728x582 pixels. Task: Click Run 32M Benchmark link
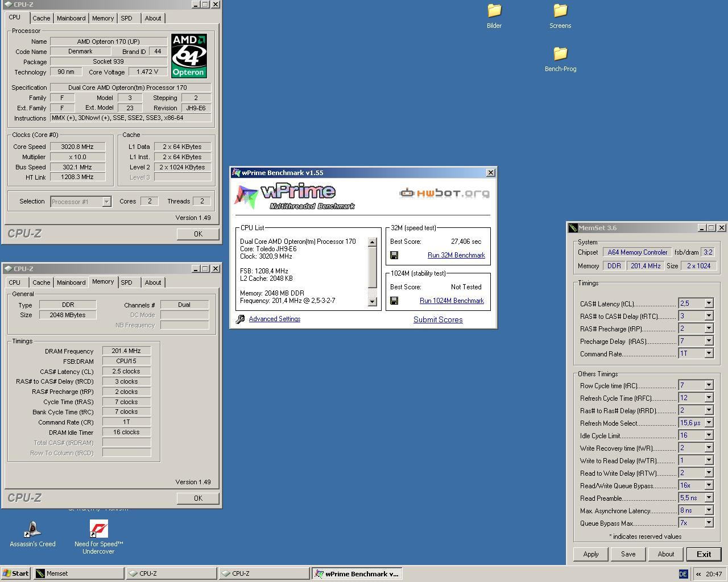coord(456,255)
